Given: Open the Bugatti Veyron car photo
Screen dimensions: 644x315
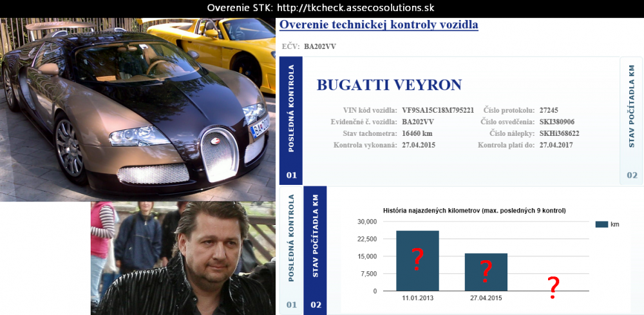Looking at the screenshot, I should tap(138, 110).
